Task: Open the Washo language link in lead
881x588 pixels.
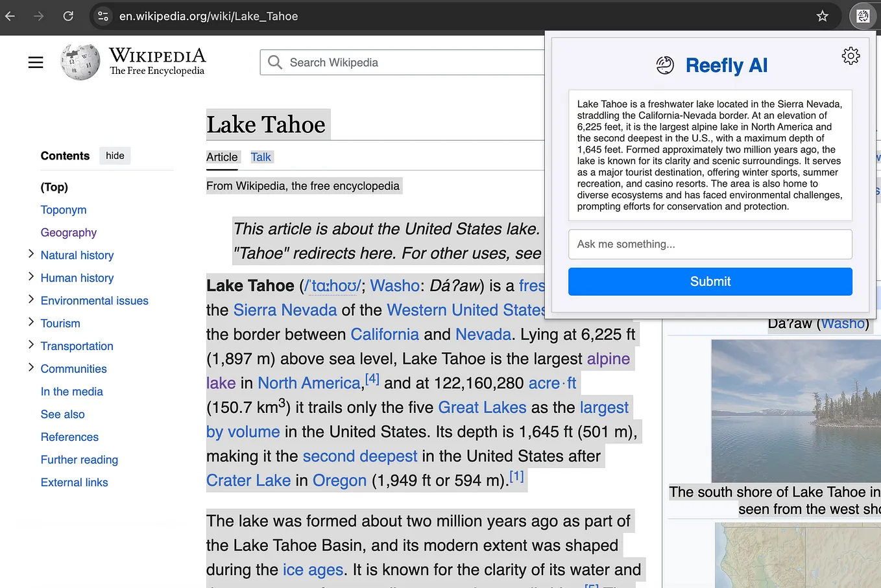Action: pyautogui.click(x=395, y=286)
